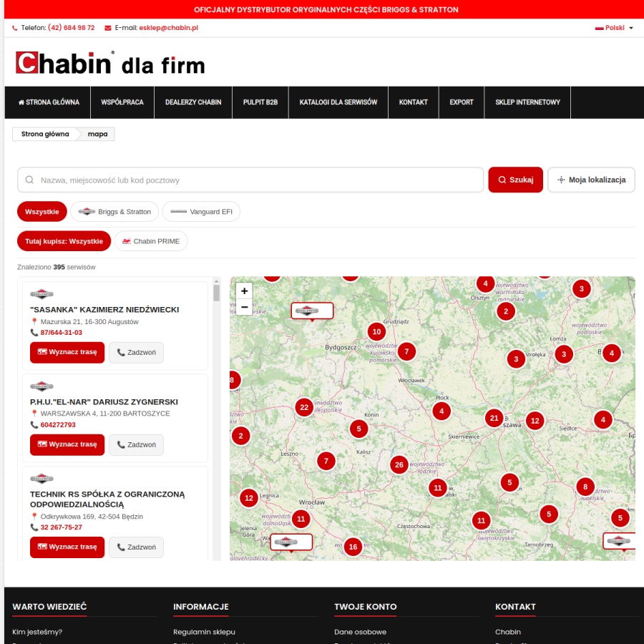644x644 pixels.
Task: Toggle the Vanguard EFI filter
Action: pos(201,212)
